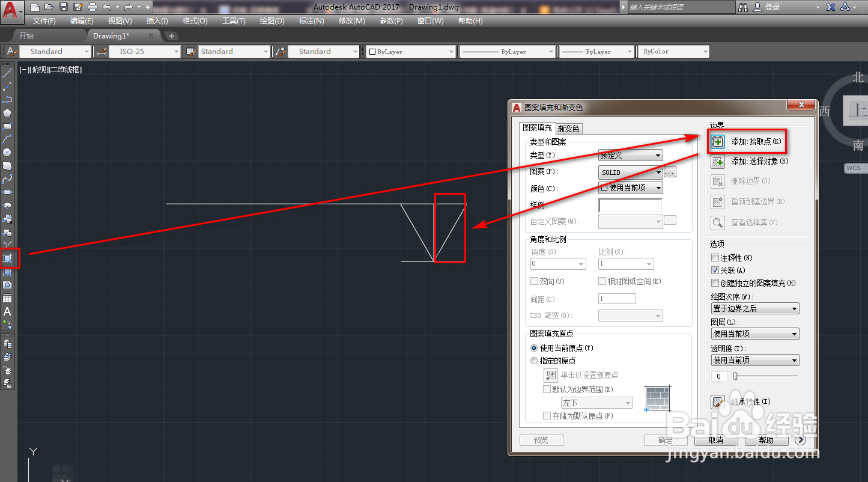The width and height of the screenshot is (868, 482).
Task: Select the Table tool
Action: pos(8,298)
